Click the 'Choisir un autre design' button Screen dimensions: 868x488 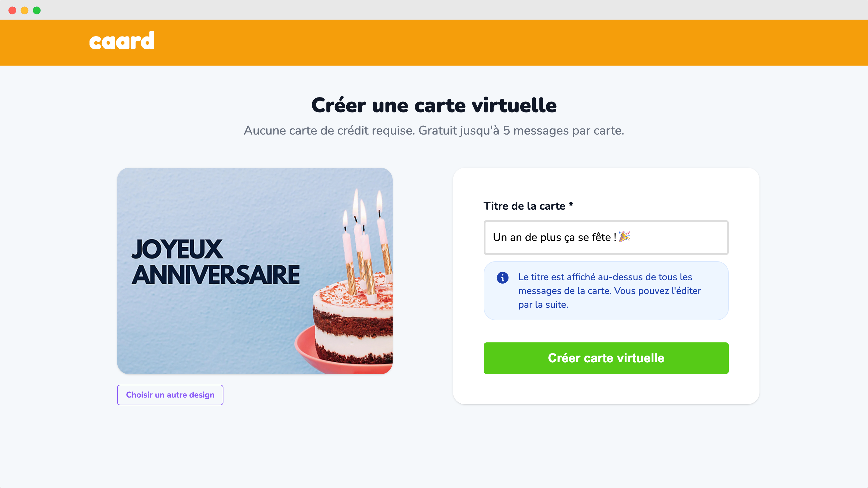click(x=170, y=394)
